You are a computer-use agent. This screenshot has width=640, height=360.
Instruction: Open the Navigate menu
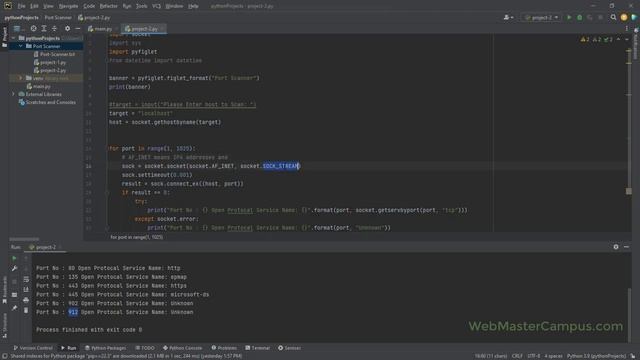point(68,6)
